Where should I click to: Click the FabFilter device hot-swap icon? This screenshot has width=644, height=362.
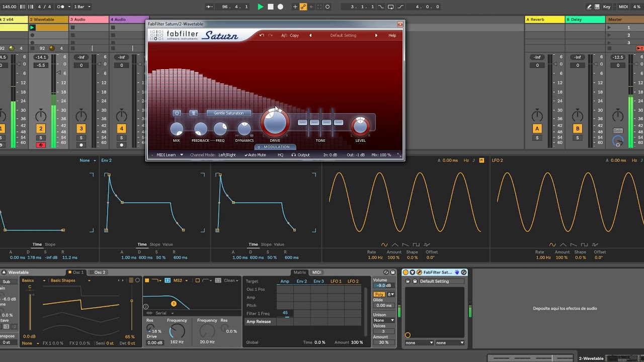(464, 273)
